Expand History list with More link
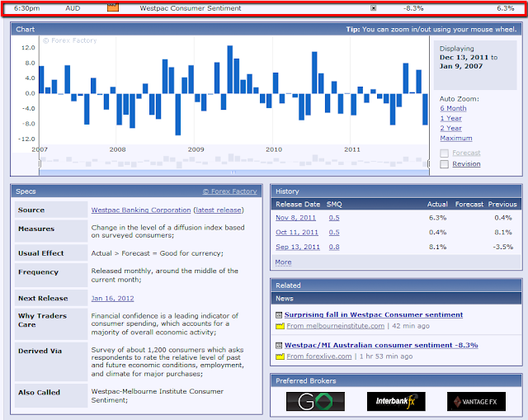This screenshot has height=420, width=528. pos(283,262)
